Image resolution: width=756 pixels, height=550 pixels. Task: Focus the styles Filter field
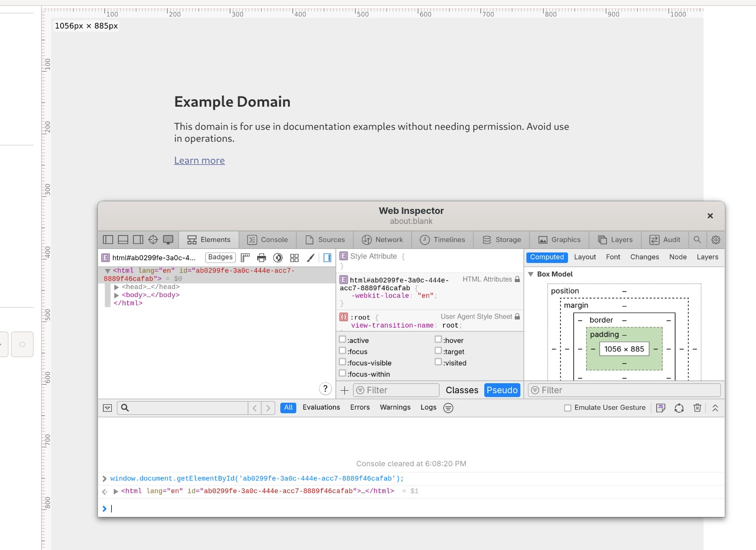396,390
